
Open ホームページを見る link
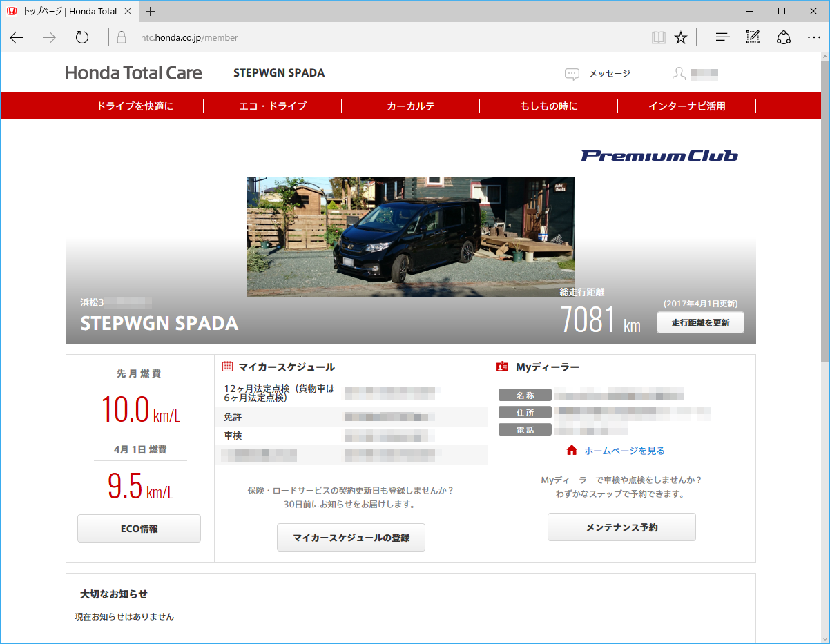click(x=624, y=451)
